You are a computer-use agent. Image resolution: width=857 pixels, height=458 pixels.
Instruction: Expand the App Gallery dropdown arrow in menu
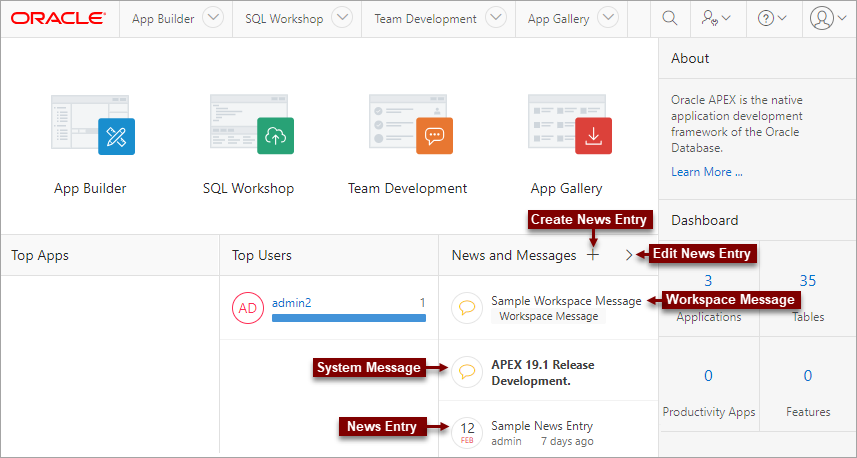(x=608, y=17)
